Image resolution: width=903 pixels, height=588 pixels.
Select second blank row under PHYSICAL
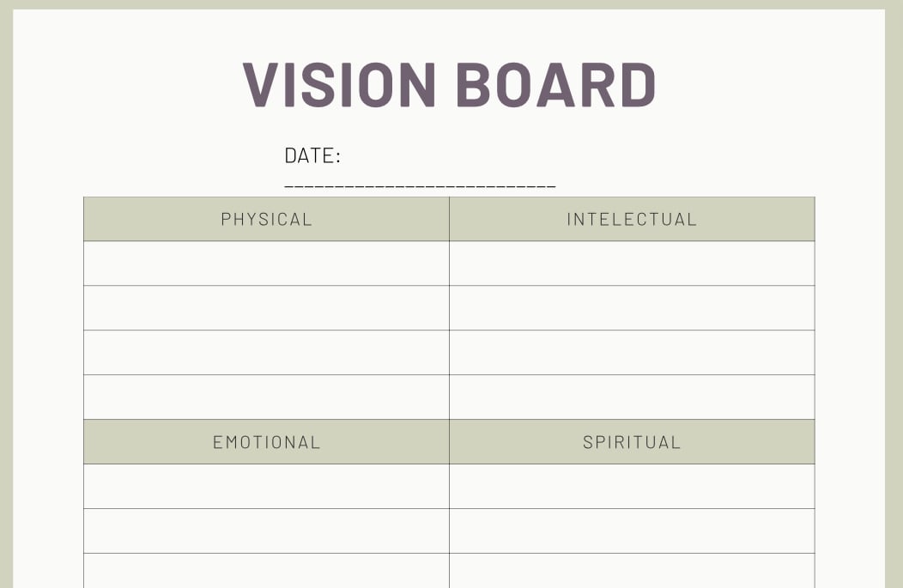coord(266,308)
